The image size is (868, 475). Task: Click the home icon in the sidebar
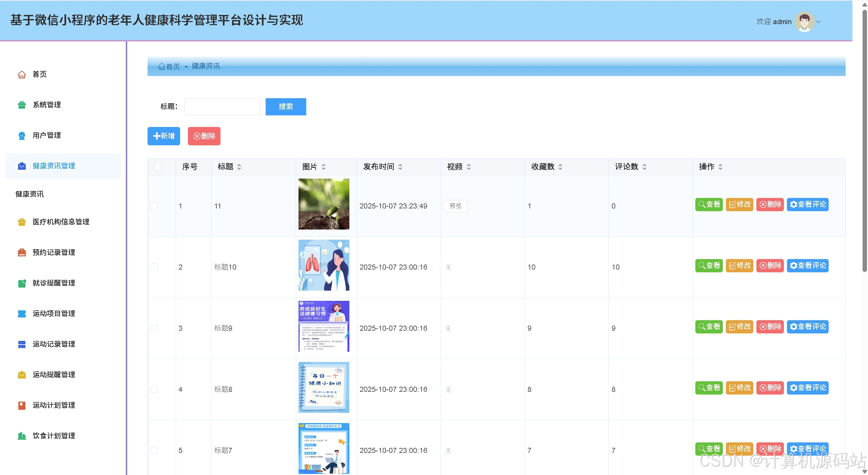click(x=22, y=74)
